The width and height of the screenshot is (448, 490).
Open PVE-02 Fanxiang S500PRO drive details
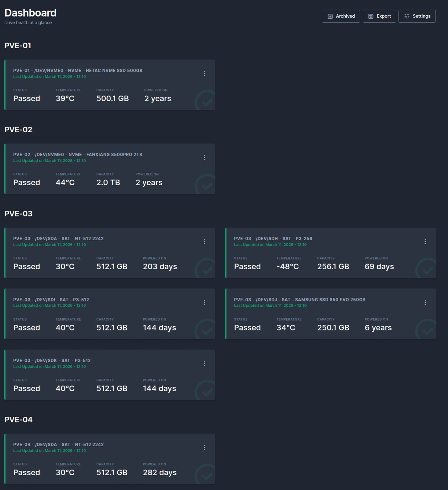(78, 155)
